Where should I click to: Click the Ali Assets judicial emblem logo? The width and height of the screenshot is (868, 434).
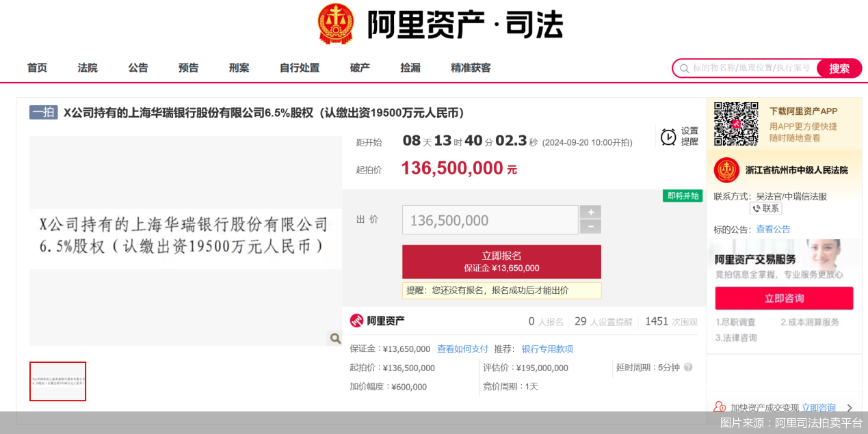[x=336, y=25]
